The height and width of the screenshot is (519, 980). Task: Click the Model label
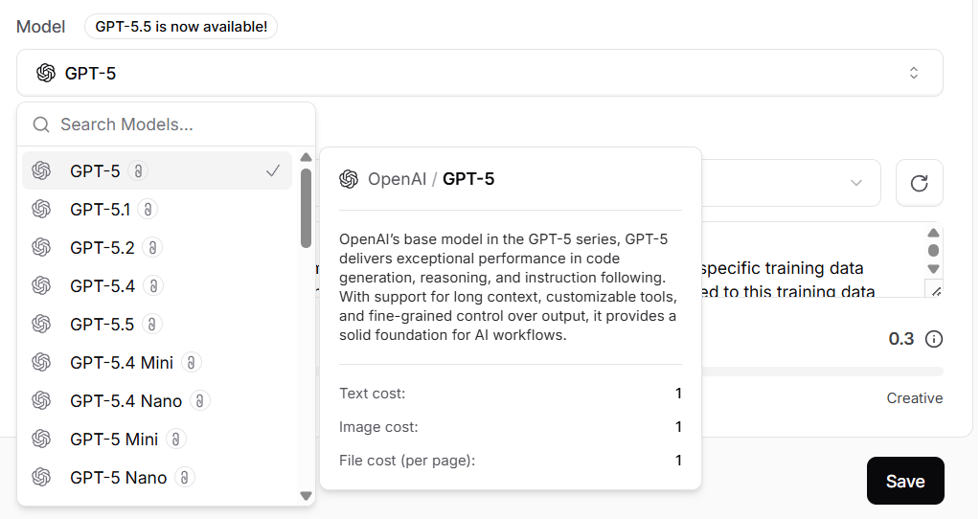pos(40,26)
